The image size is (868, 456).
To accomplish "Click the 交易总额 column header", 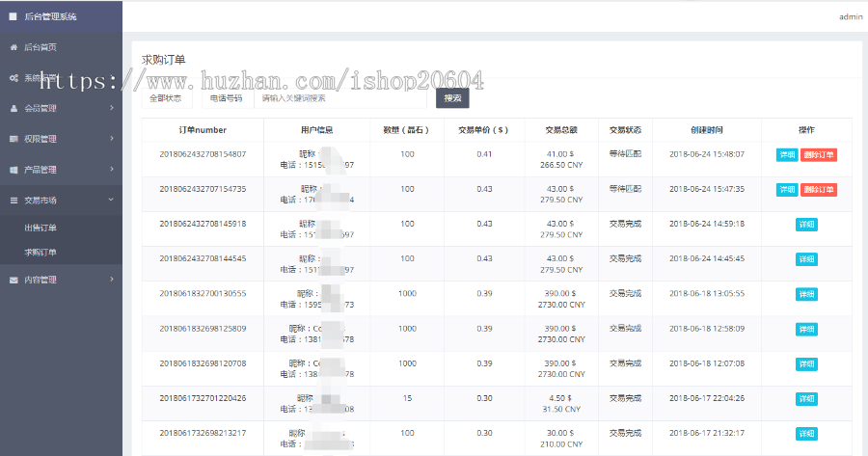I will tap(561, 130).
